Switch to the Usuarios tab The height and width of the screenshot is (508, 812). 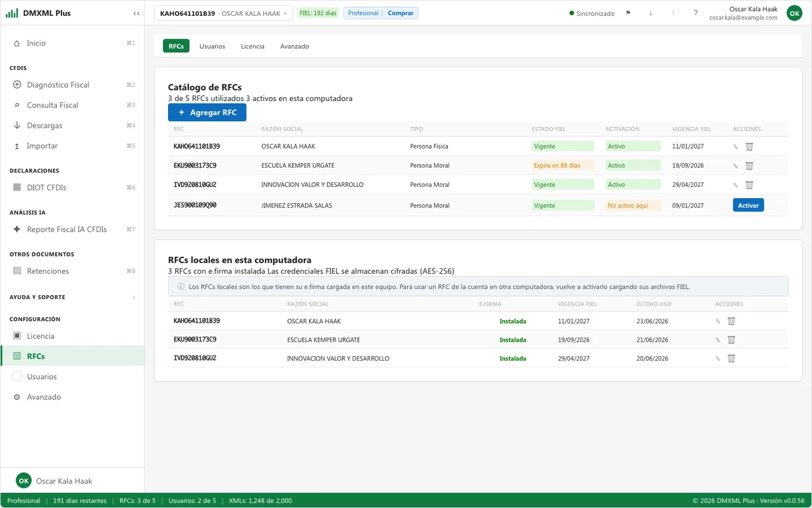212,46
